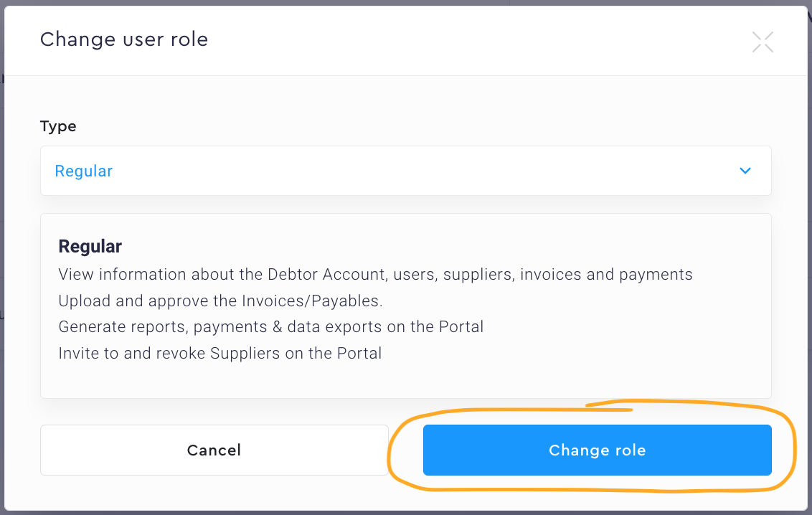
Task: Click the word Portal in the last line
Action: [358, 353]
